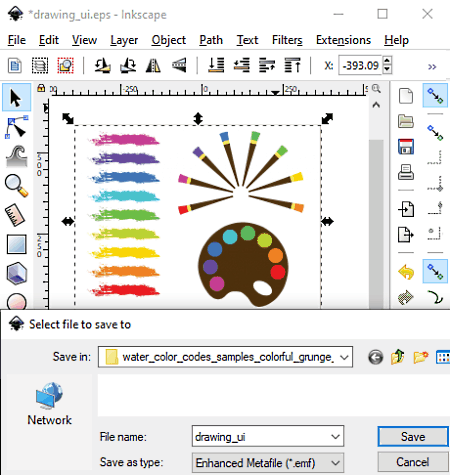This screenshot has width=450, height=475.
Task: Select the 3D box tool
Action: [16, 273]
